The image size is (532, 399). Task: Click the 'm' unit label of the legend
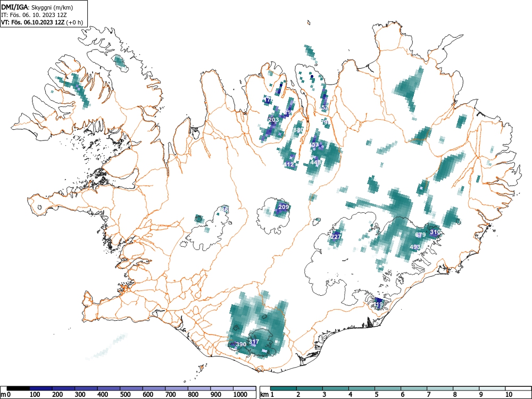(x=3, y=395)
